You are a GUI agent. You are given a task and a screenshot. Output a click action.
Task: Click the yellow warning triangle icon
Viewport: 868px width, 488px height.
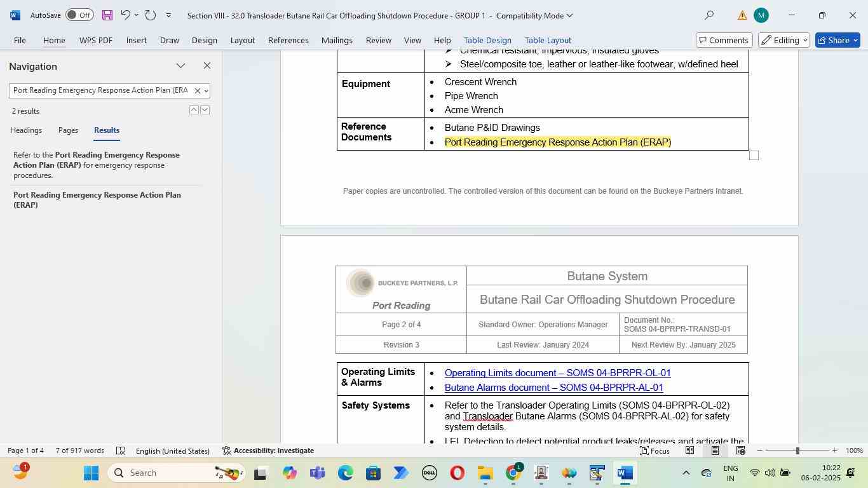(x=742, y=15)
